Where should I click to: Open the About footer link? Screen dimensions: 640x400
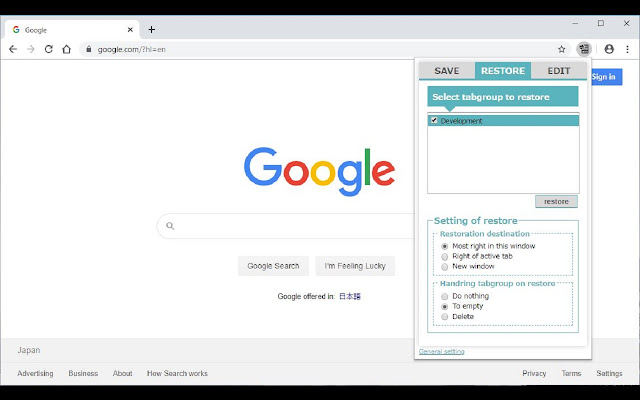pos(122,373)
